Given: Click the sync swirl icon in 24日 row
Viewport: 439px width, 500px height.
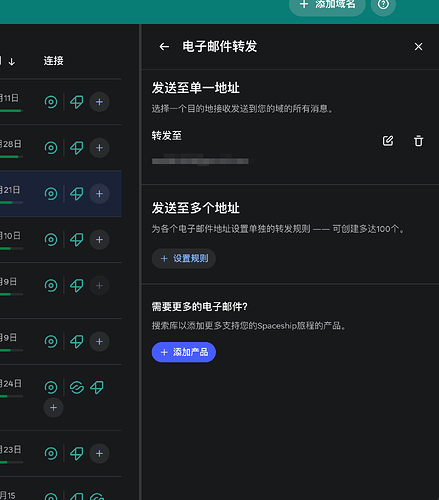Looking at the screenshot, I should 77,387.
